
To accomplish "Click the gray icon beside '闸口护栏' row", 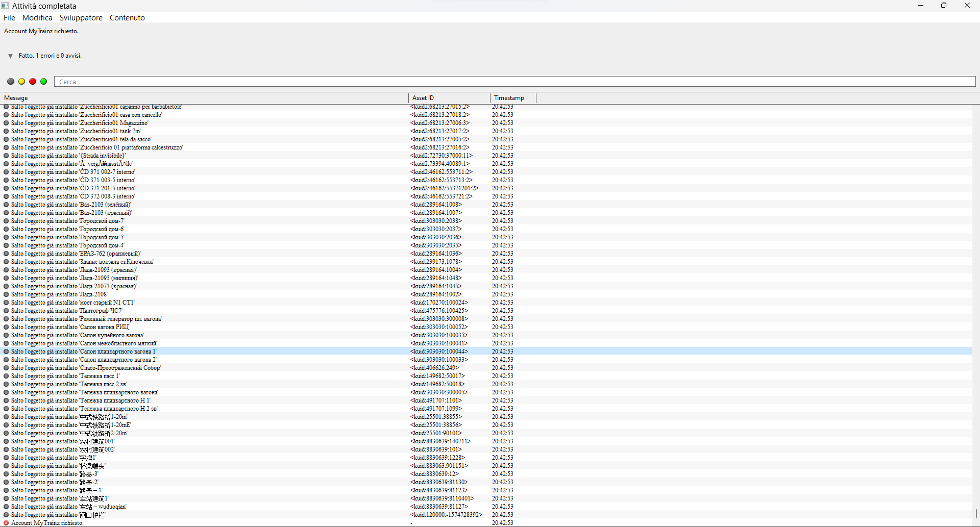I will [x=6, y=515].
